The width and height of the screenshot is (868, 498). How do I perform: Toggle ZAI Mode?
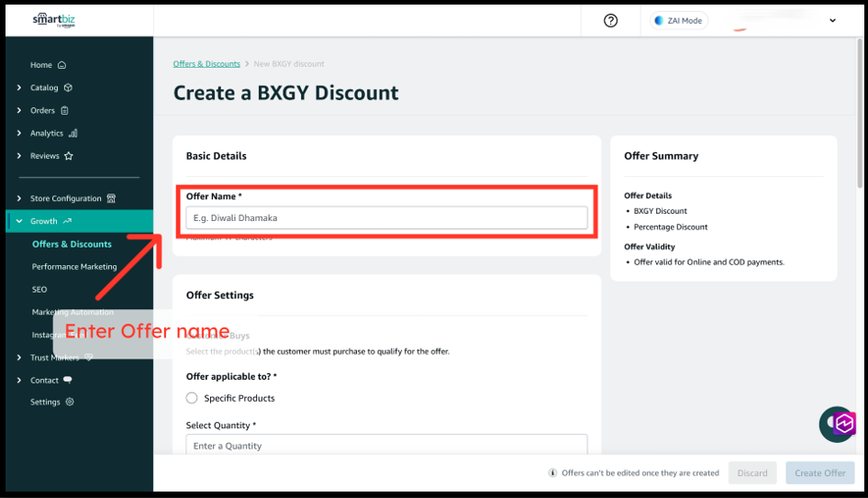pyautogui.click(x=679, y=20)
